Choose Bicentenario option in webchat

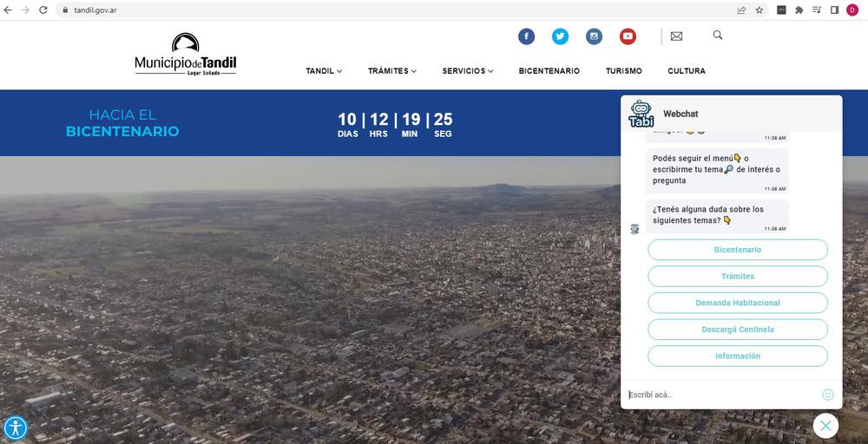point(738,250)
